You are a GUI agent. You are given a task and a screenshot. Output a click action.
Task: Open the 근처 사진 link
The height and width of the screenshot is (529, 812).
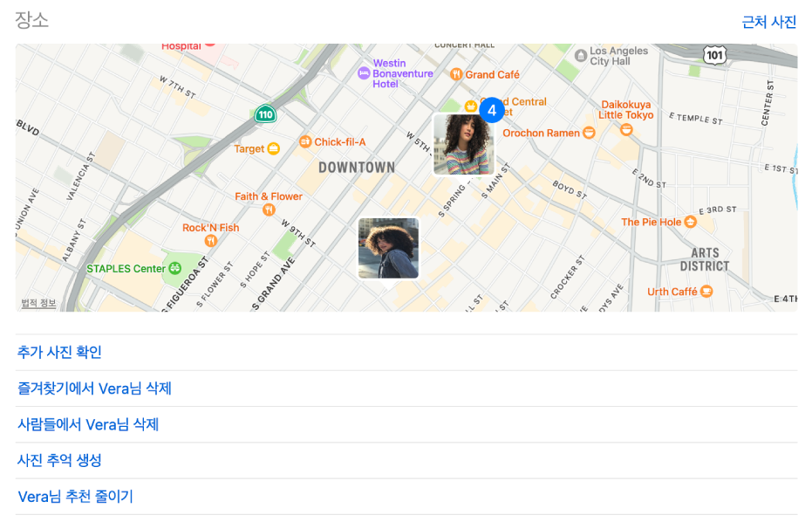[768, 22]
